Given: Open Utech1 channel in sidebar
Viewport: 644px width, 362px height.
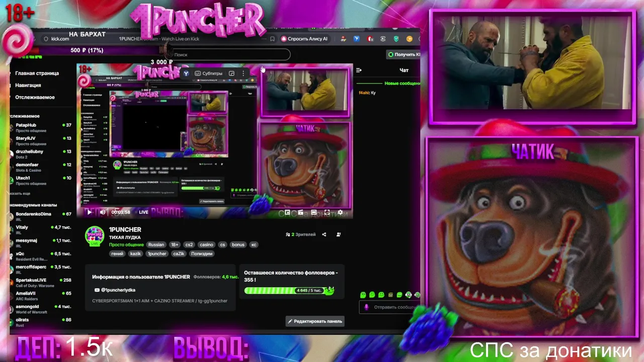Looking at the screenshot, I should pyautogui.click(x=41, y=180).
